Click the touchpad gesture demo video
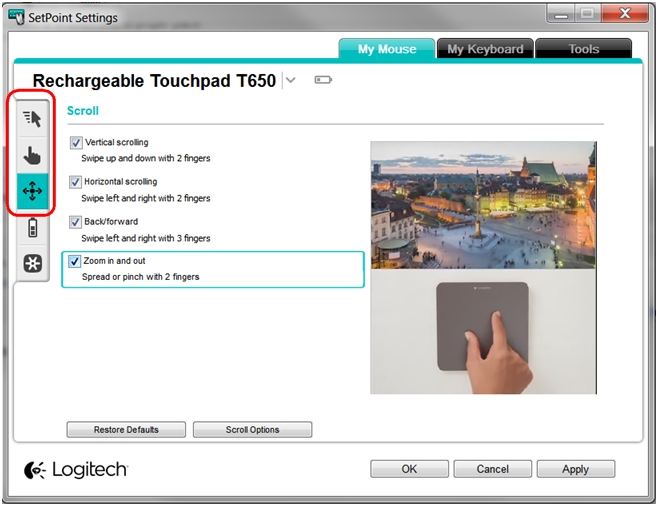Viewport: 658px width, 506px height. [483, 331]
